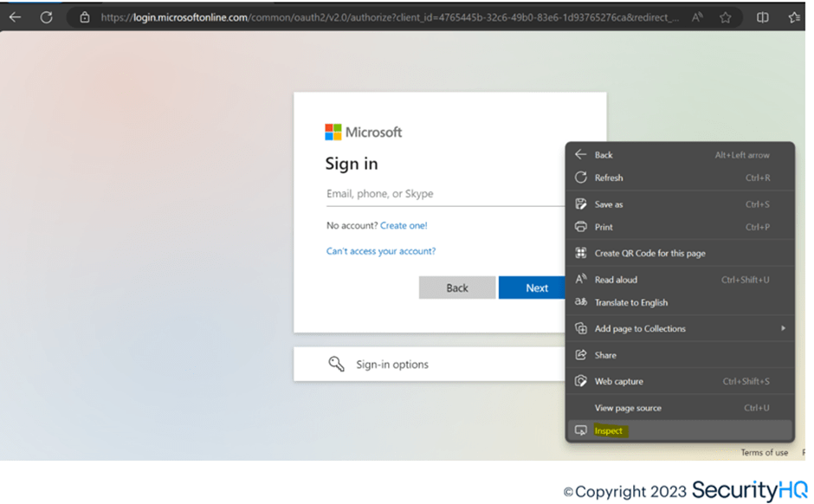814x504 pixels.
Task: Click the gray Back button in sign-in form
Action: pyautogui.click(x=457, y=288)
